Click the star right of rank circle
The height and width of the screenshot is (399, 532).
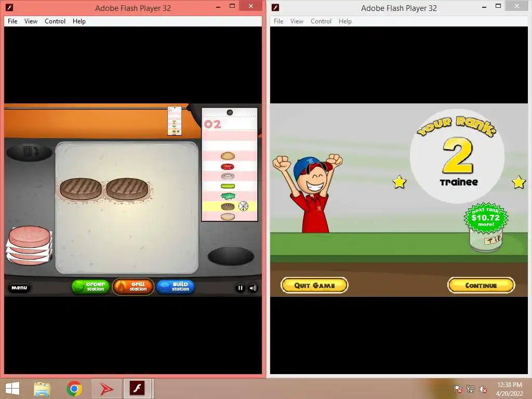[x=518, y=182]
